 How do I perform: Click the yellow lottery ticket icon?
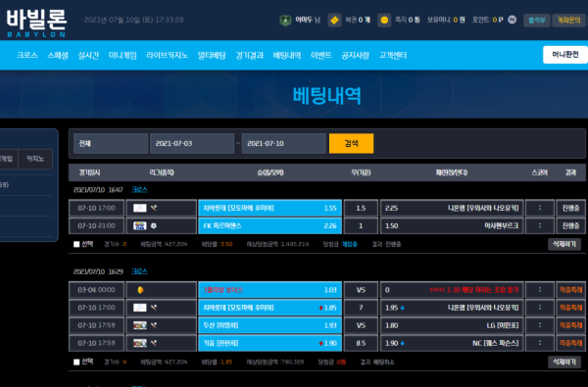(x=334, y=21)
